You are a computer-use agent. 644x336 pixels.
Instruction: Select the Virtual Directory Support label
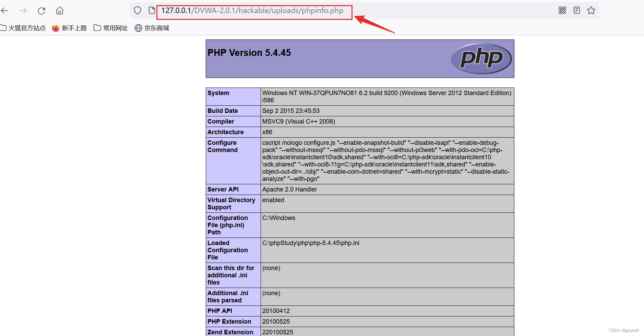tap(231, 204)
